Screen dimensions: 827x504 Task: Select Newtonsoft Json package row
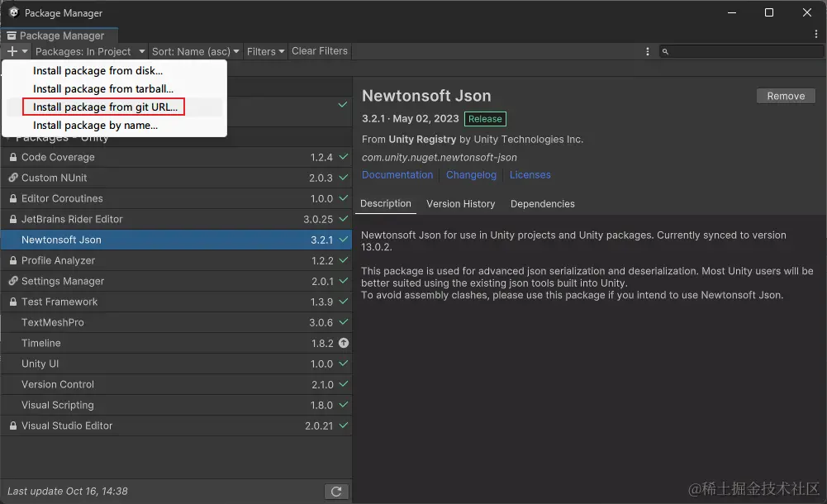point(176,240)
